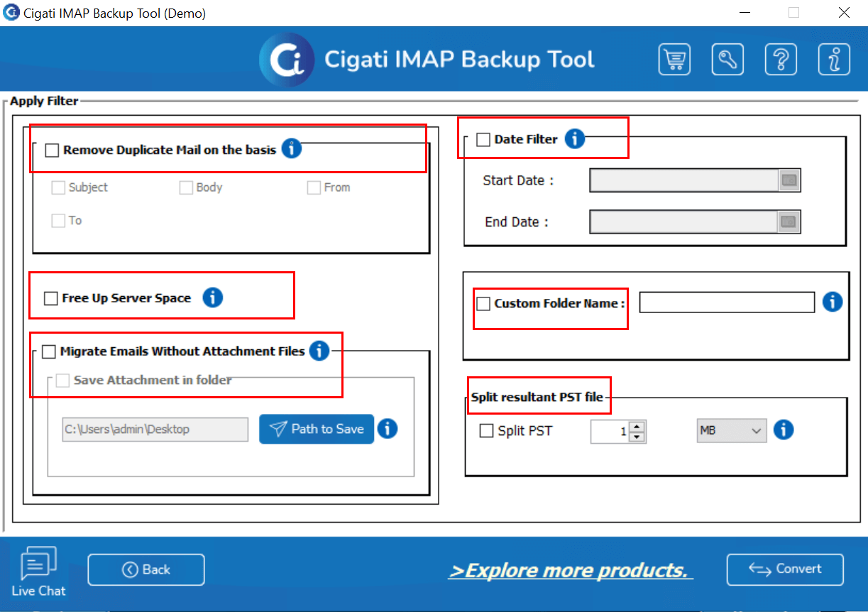Open End Date calendar picker icon

(789, 222)
